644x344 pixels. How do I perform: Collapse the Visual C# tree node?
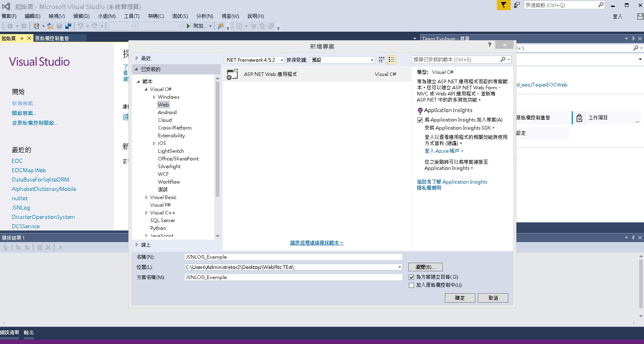click(x=146, y=89)
